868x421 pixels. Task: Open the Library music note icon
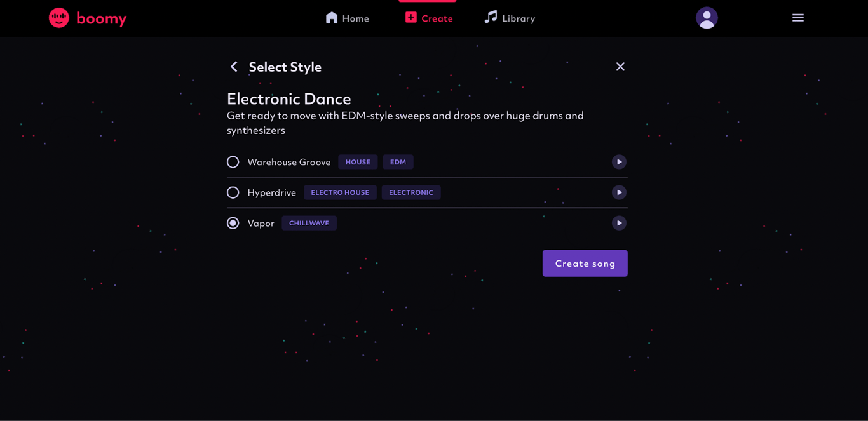click(489, 17)
